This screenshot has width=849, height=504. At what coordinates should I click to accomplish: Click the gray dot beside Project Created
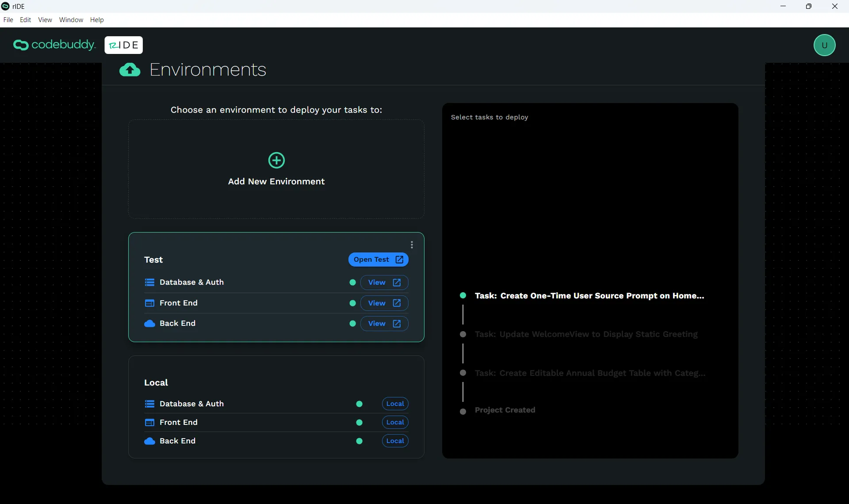(463, 412)
